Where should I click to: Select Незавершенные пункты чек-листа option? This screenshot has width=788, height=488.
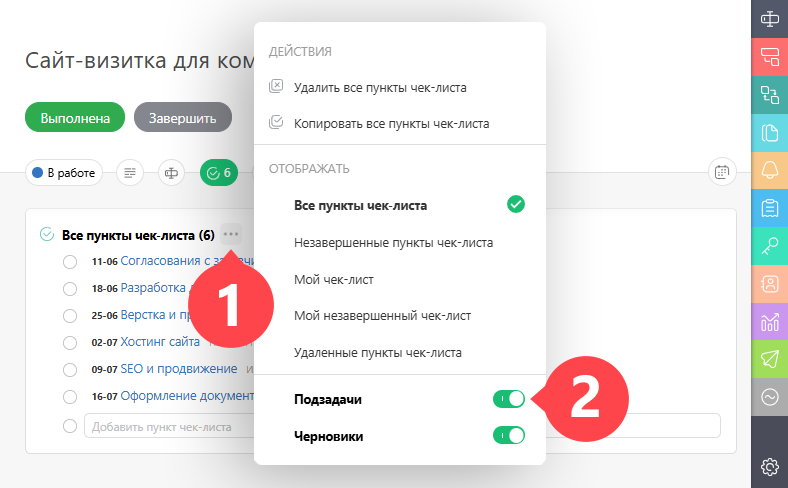coord(393,243)
